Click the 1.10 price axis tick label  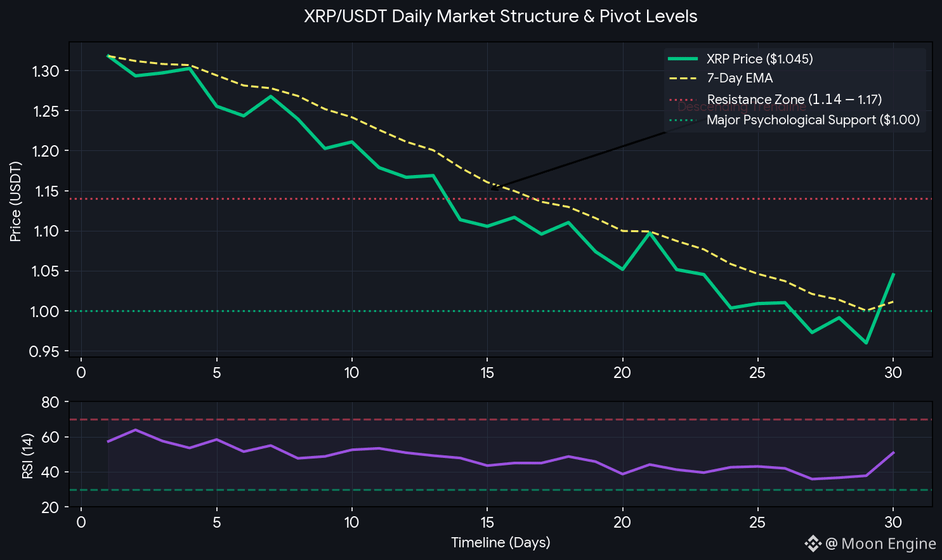[x=46, y=231]
